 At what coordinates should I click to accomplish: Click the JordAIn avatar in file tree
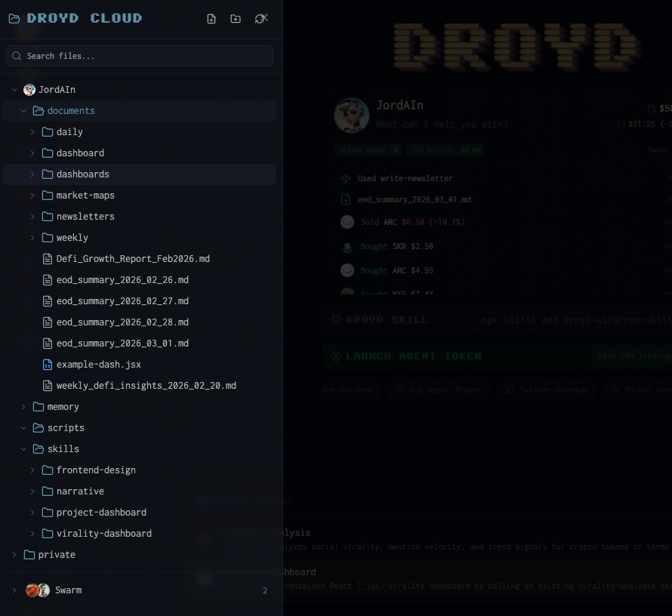29,90
